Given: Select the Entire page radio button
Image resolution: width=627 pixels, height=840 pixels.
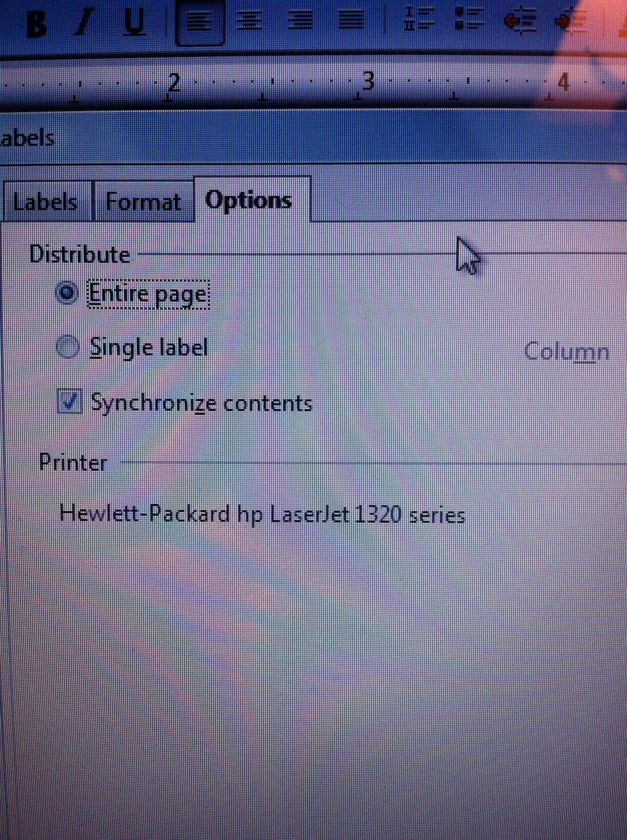Looking at the screenshot, I should point(67,293).
